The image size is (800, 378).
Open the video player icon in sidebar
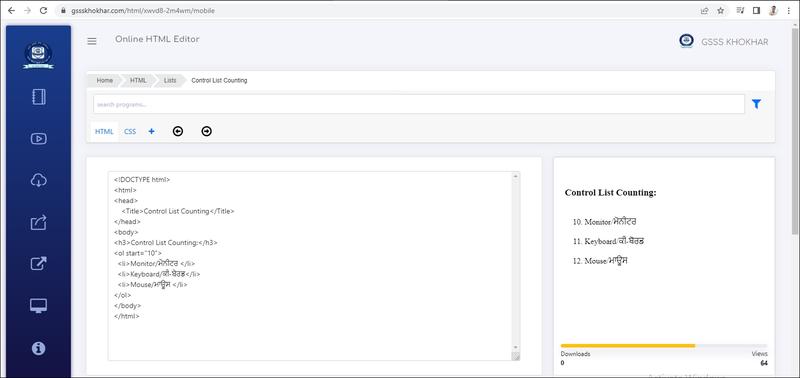pos(39,138)
